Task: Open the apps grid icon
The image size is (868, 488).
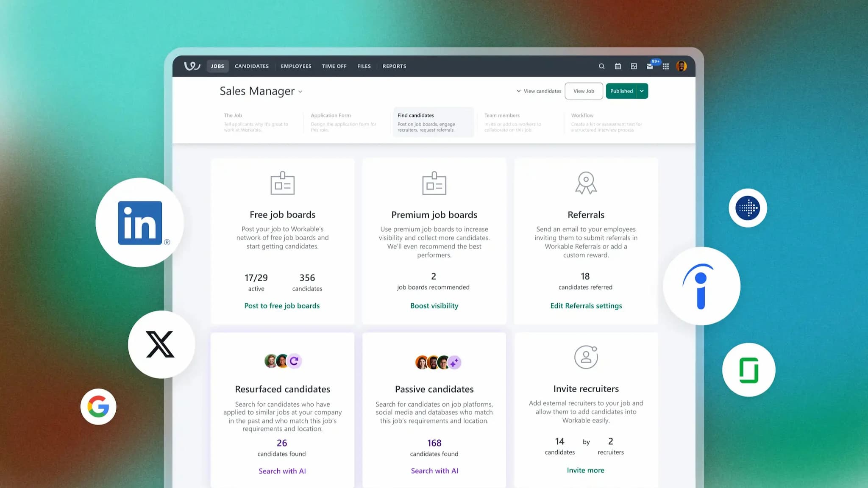Action: point(666,66)
